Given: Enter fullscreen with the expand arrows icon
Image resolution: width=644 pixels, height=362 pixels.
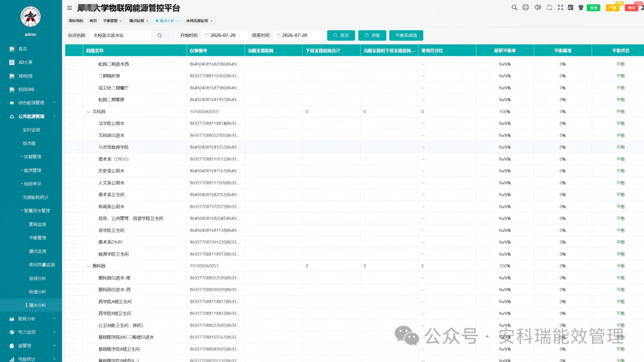Looking at the screenshot, I should [560, 7].
